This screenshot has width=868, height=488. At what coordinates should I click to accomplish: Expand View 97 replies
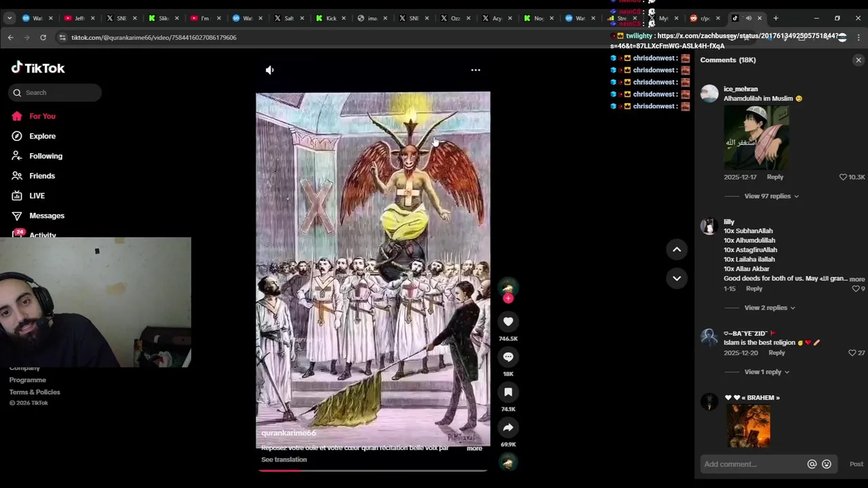pyautogui.click(x=772, y=196)
